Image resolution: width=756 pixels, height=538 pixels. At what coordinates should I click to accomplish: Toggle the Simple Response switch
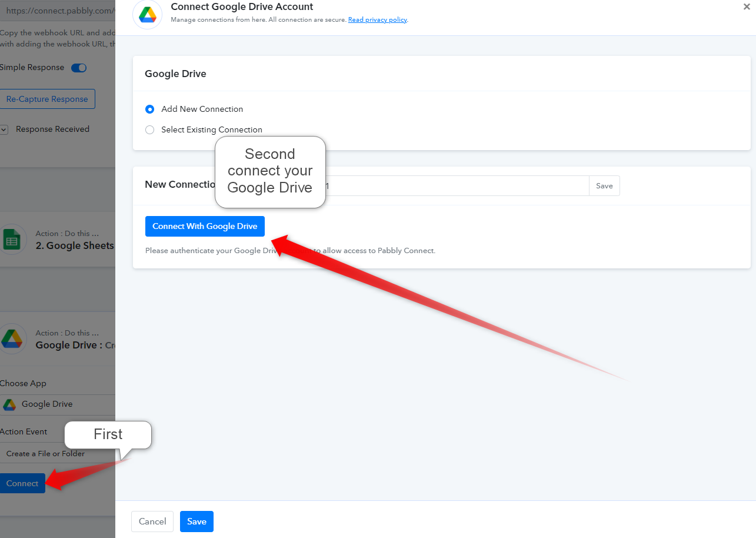click(x=79, y=68)
